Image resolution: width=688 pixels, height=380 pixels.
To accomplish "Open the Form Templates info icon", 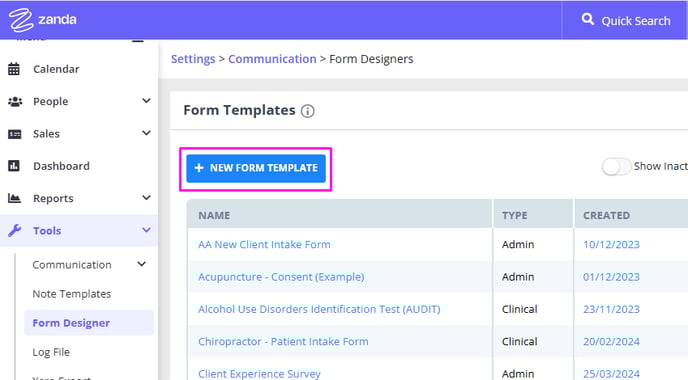I will 308,111.
